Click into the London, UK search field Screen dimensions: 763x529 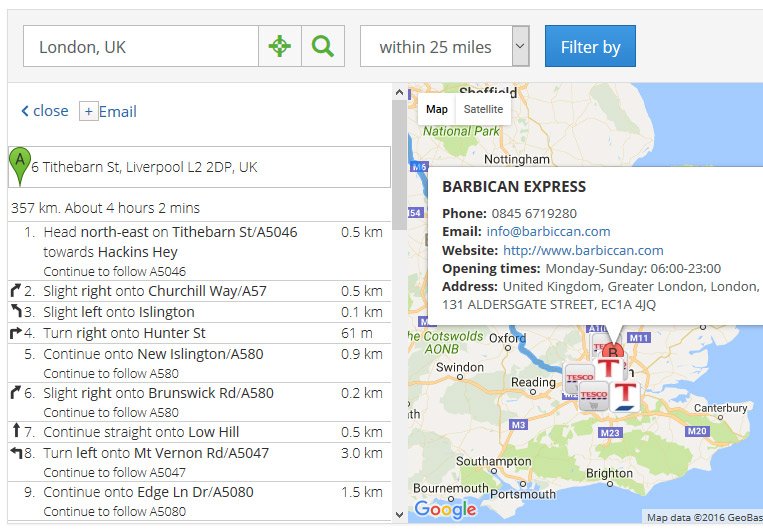point(141,46)
